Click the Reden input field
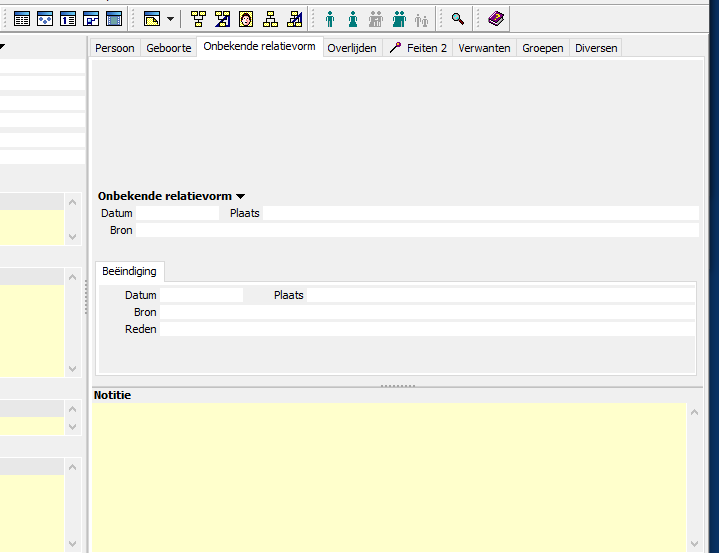The height and width of the screenshot is (553, 719). pos(427,329)
